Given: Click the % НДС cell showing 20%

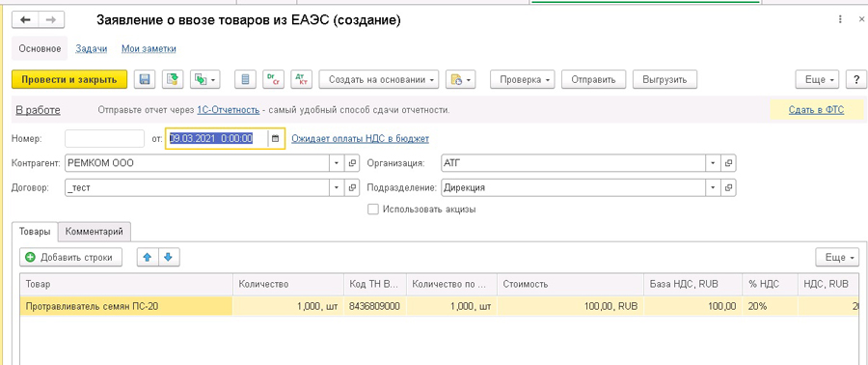Looking at the screenshot, I should [x=770, y=306].
